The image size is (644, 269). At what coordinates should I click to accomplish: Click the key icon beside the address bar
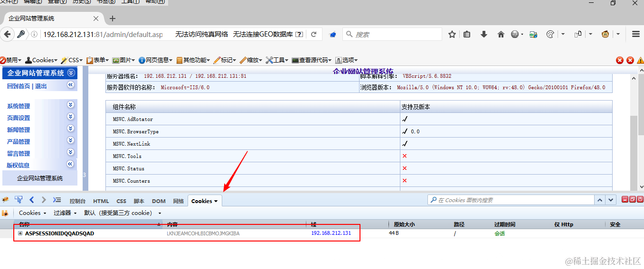[21, 34]
